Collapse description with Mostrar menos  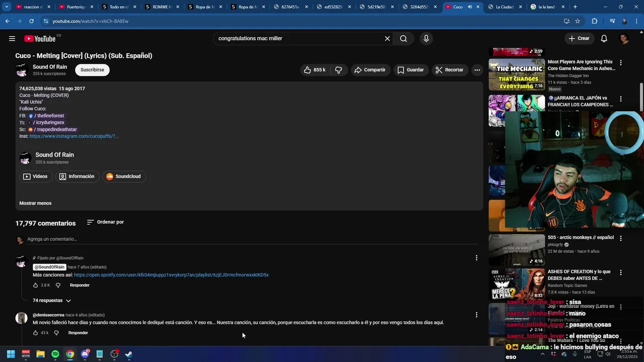[35, 203]
